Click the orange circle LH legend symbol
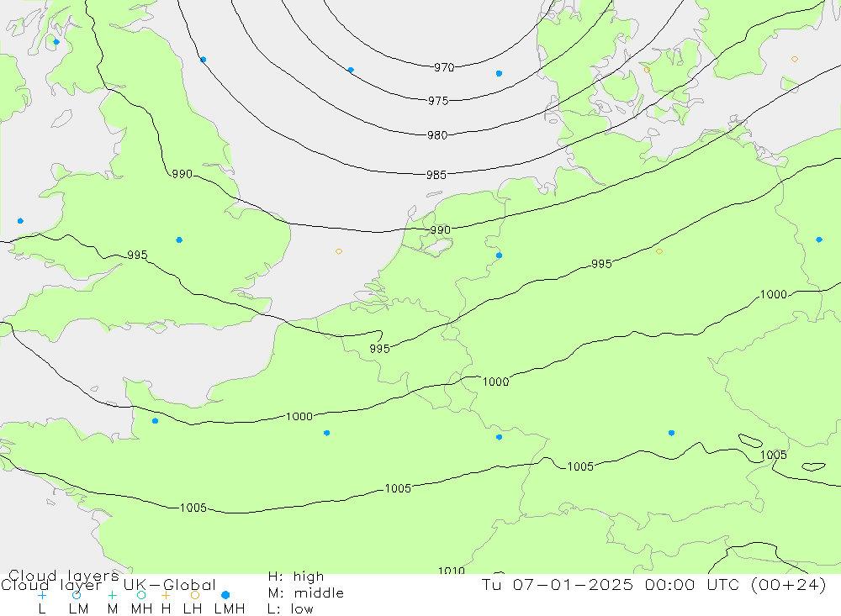Screen dimensions: 841x616 tap(195, 595)
